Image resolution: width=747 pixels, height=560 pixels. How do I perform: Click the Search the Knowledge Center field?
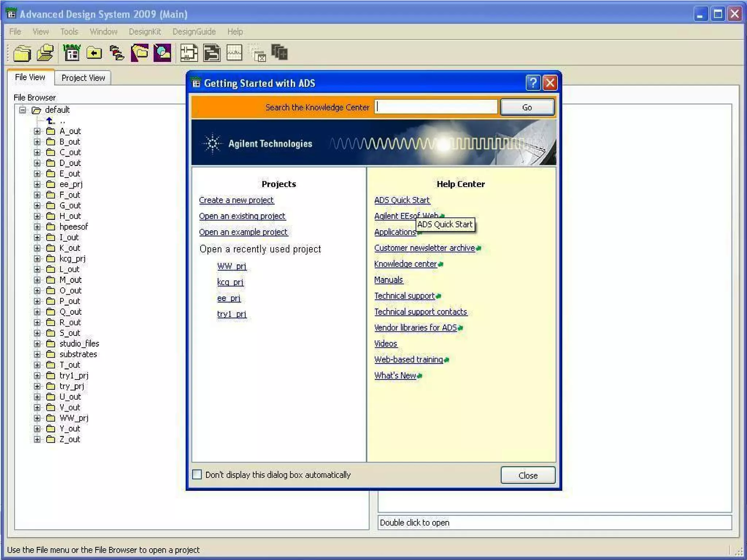click(436, 107)
